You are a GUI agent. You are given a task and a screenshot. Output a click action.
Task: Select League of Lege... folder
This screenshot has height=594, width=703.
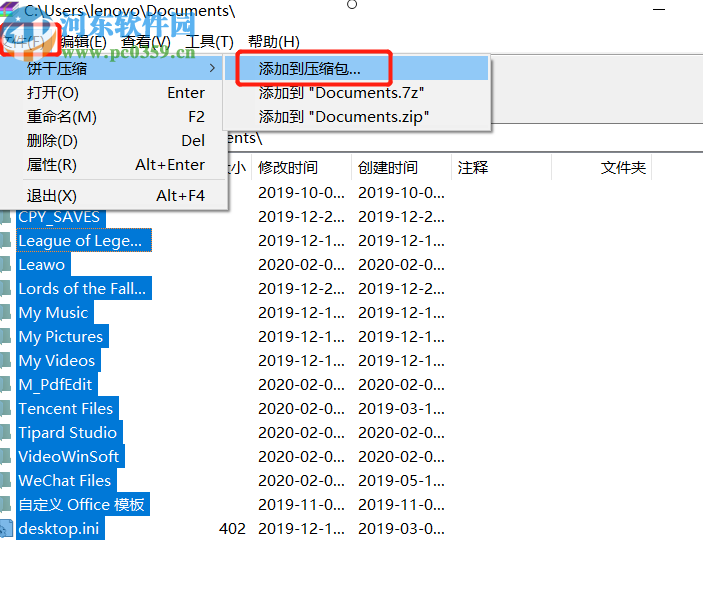coord(84,241)
